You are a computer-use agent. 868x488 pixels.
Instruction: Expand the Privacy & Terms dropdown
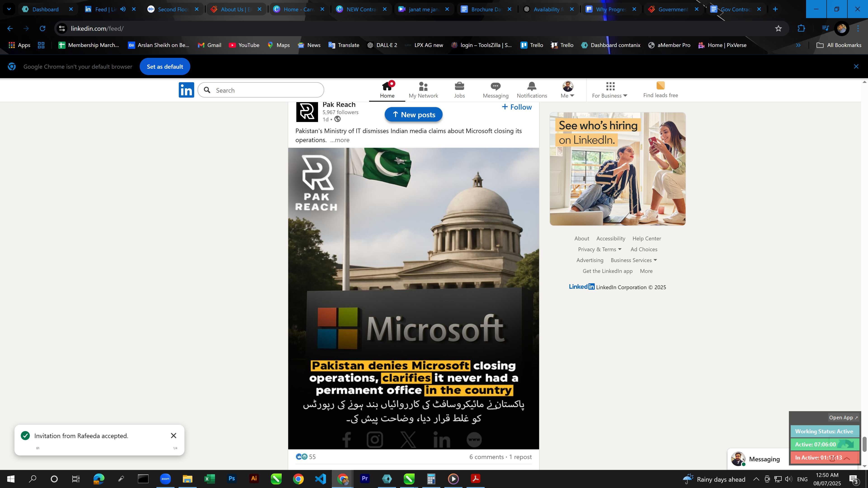point(600,249)
